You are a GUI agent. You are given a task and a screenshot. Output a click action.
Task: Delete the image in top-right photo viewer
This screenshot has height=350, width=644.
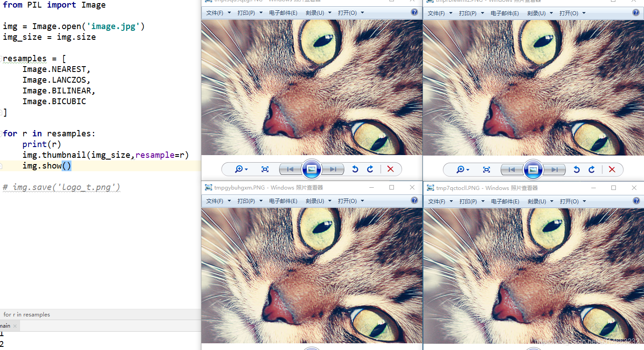pyautogui.click(x=612, y=169)
